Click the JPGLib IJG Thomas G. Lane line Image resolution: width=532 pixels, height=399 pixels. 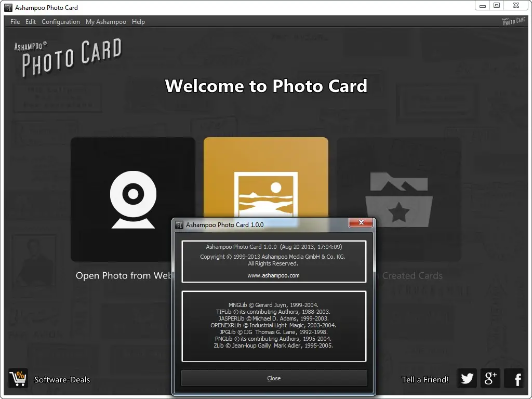tap(273, 332)
